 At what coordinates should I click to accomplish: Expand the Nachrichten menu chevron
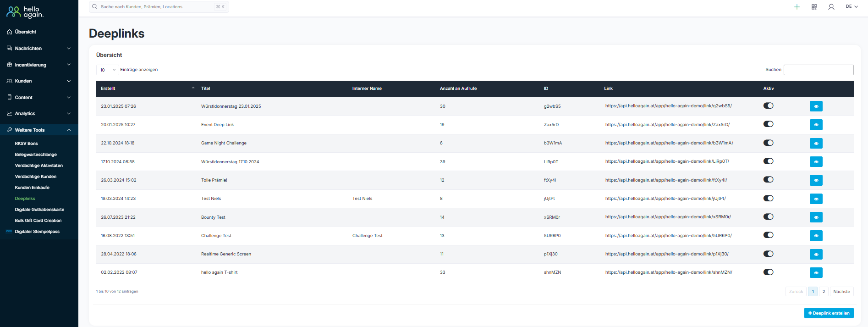coord(69,48)
